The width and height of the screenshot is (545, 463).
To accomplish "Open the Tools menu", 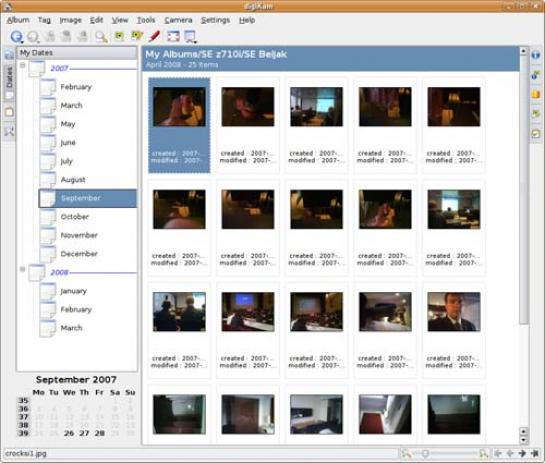I will (146, 20).
